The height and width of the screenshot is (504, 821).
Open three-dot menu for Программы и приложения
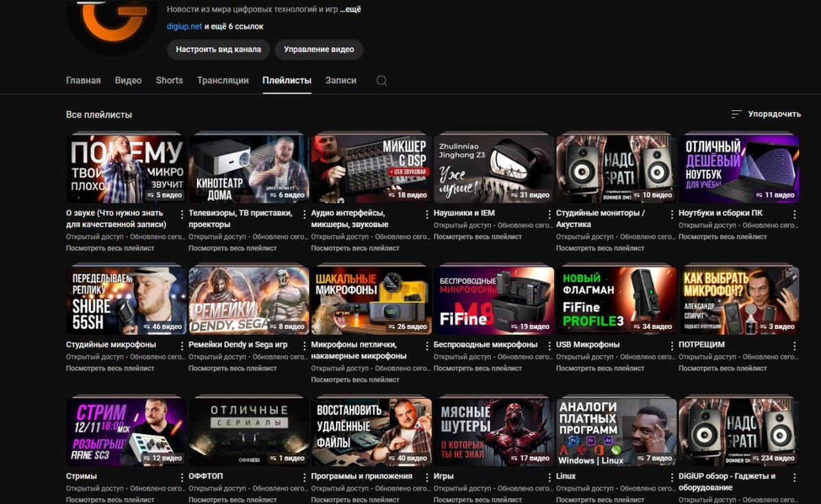tap(427, 477)
